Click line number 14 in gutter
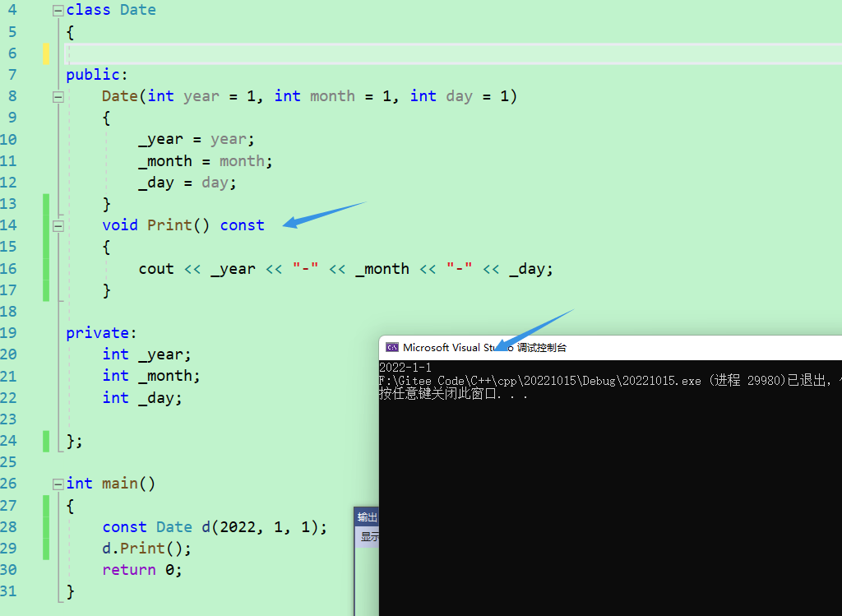This screenshot has height=616, width=842. tap(8, 225)
